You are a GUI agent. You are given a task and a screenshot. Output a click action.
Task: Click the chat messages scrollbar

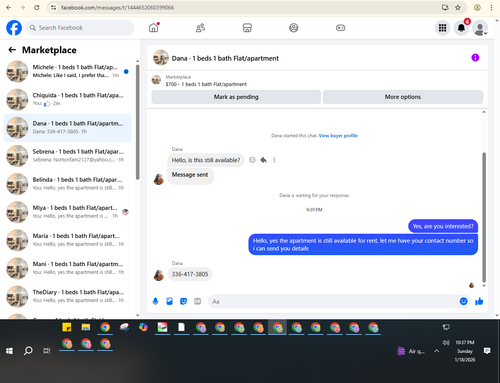[x=484, y=217]
